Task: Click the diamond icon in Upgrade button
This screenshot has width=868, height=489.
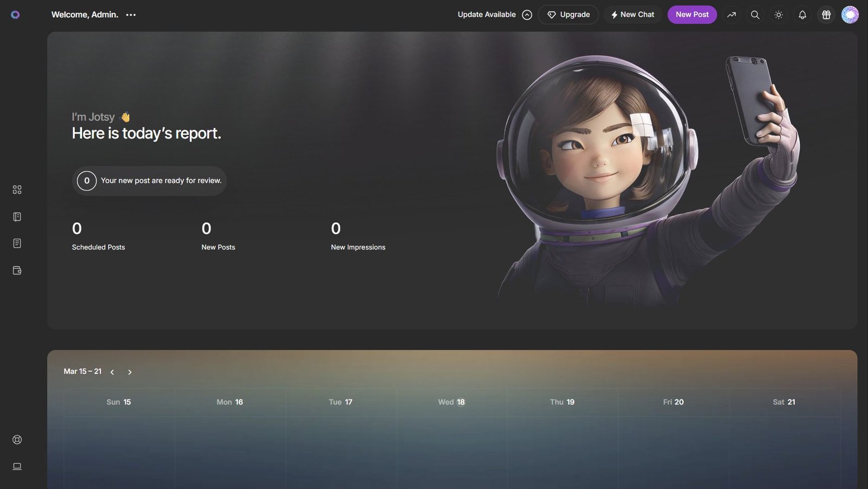Action: [551, 15]
